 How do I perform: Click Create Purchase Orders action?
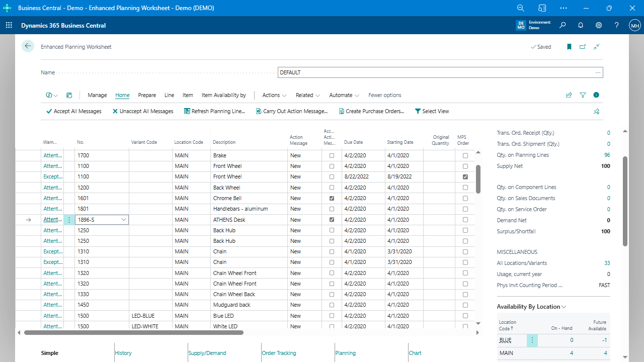pyautogui.click(x=372, y=111)
